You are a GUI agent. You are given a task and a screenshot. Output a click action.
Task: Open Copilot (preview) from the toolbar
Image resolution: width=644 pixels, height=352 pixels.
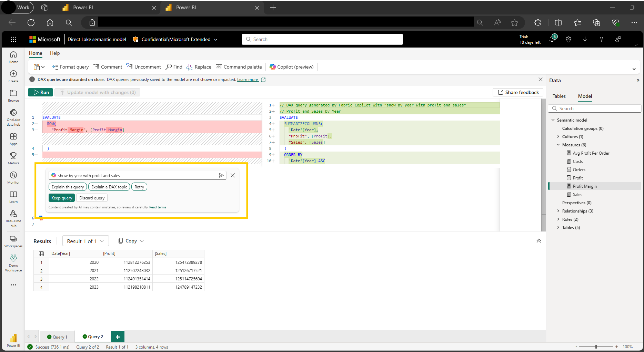(292, 67)
